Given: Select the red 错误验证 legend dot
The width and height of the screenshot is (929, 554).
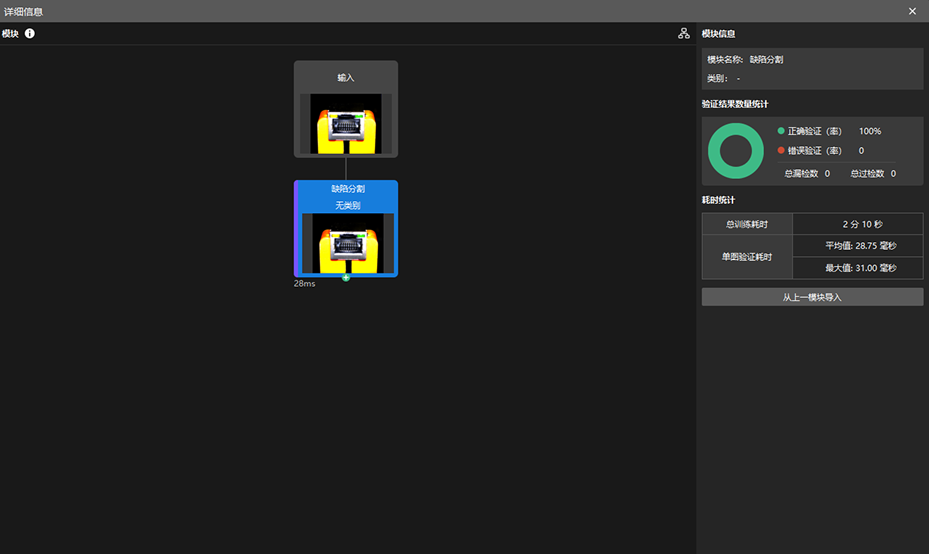Looking at the screenshot, I should (x=781, y=150).
